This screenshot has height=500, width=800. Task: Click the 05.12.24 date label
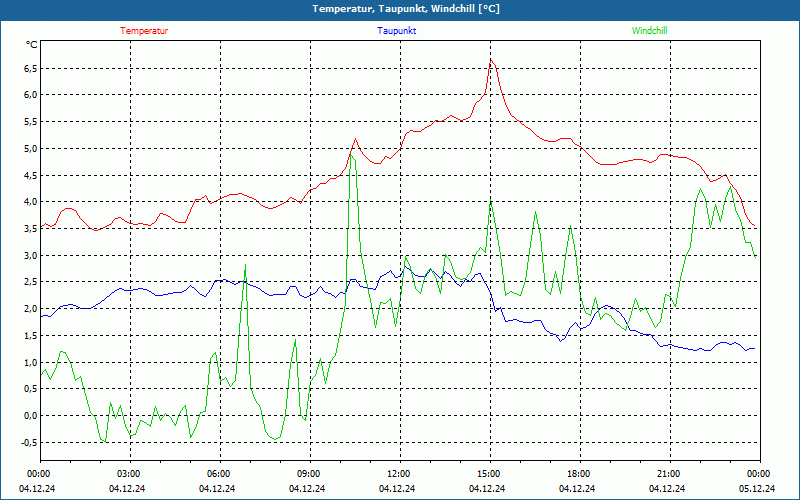757,488
